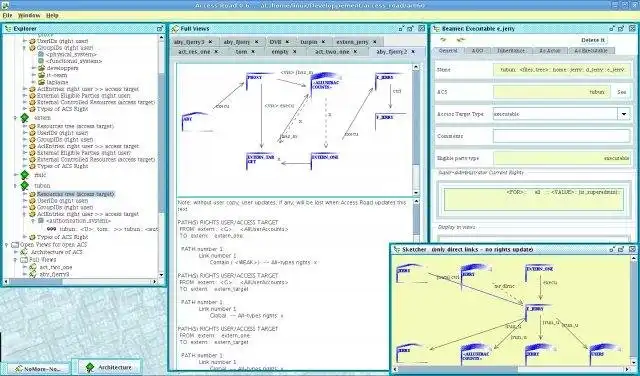
Task: Open the File menu
Action: click(x=7, y=15)
